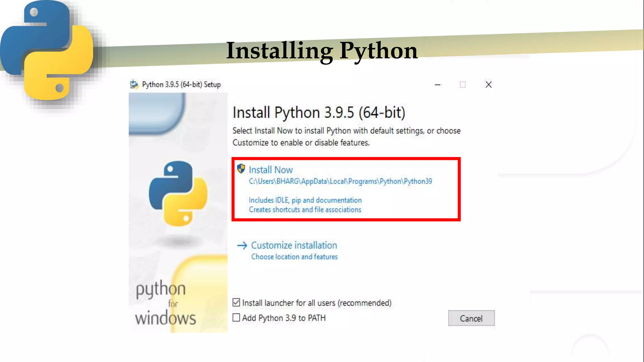This screenshot has width=644, height=362.
Task: Uncheck Install launcher for all users
Action: coord(236,303)
